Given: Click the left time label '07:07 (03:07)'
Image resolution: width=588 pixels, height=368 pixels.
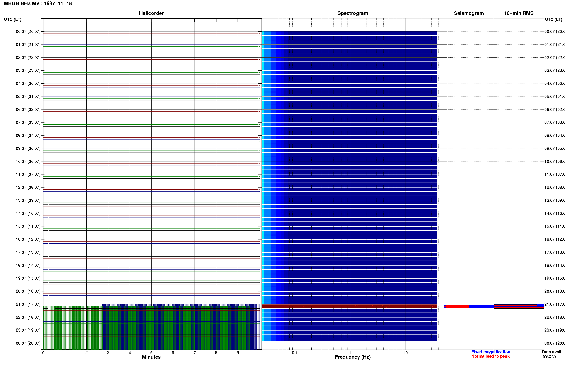Looking at the screenshot, I should (x=28, y=122).
